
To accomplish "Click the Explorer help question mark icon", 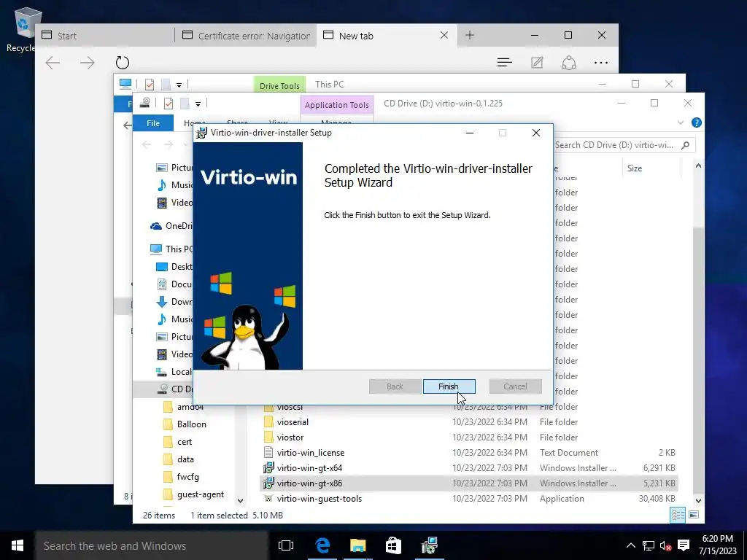I will point(697,122).
